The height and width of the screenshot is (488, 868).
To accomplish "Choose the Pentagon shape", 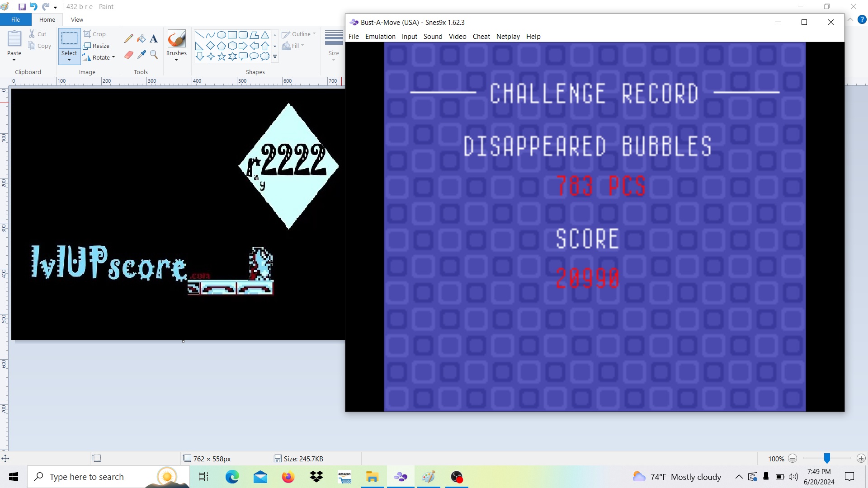I will click(222, 46).
